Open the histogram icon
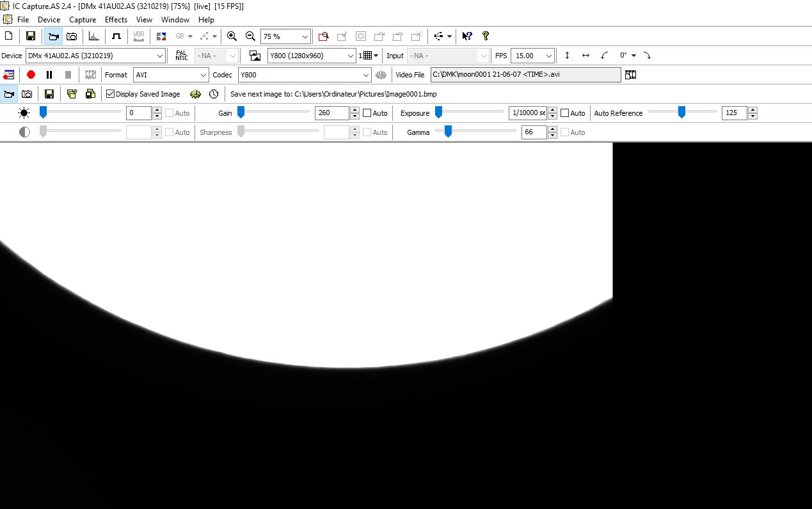The image size is (812, 509). pyautogui.click(x=93, y=36)
